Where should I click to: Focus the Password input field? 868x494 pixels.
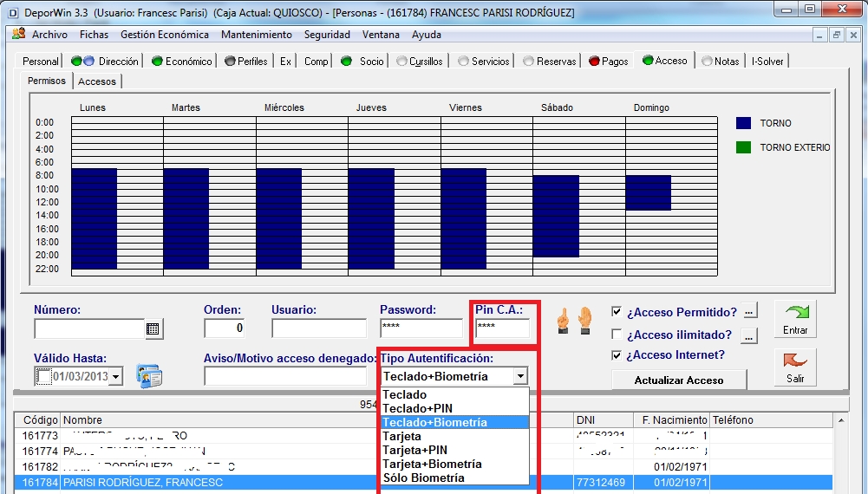pyautogui.click(x=421, y=328)
